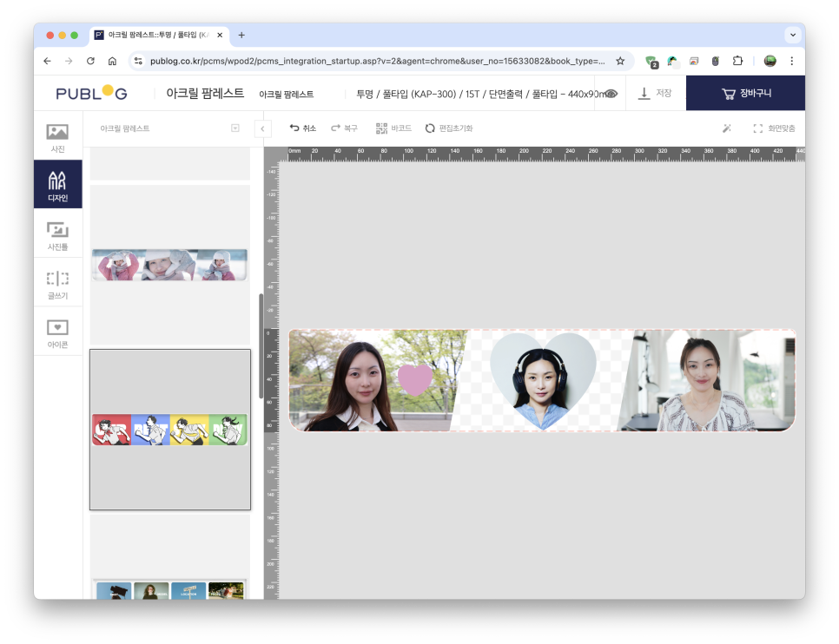Collapse the design panel with chevron

coord(262,128)
